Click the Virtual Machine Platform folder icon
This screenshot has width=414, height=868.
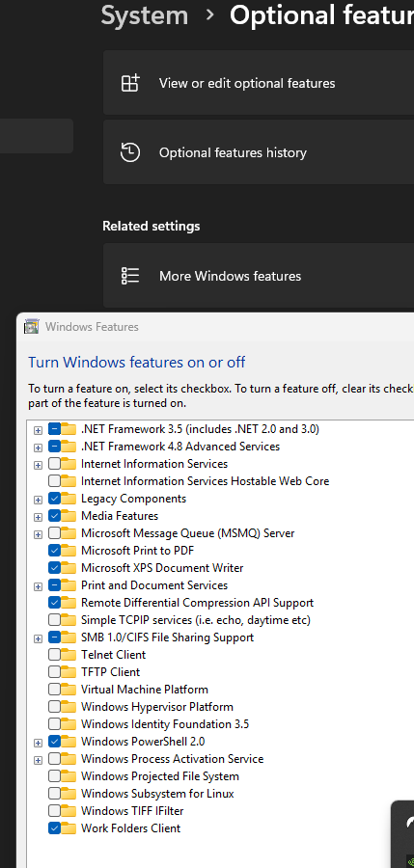pos(69,690)
